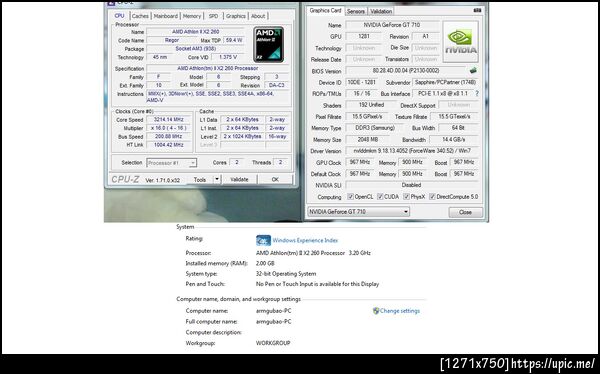Image resolution: width=600 pixels, height=374 pixels.
Task: Click the BIOS Version field 80.28.4D.00.04
Action: (x=406, y=71)
